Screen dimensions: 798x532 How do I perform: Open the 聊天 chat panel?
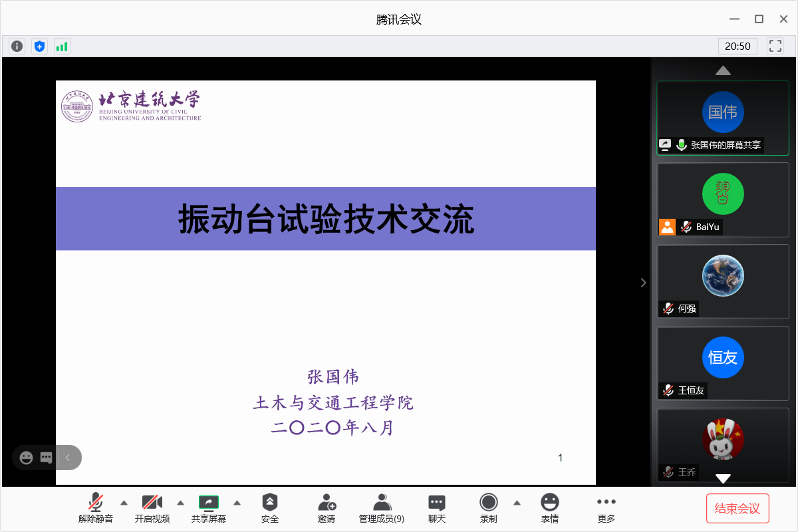coord(437,509)
